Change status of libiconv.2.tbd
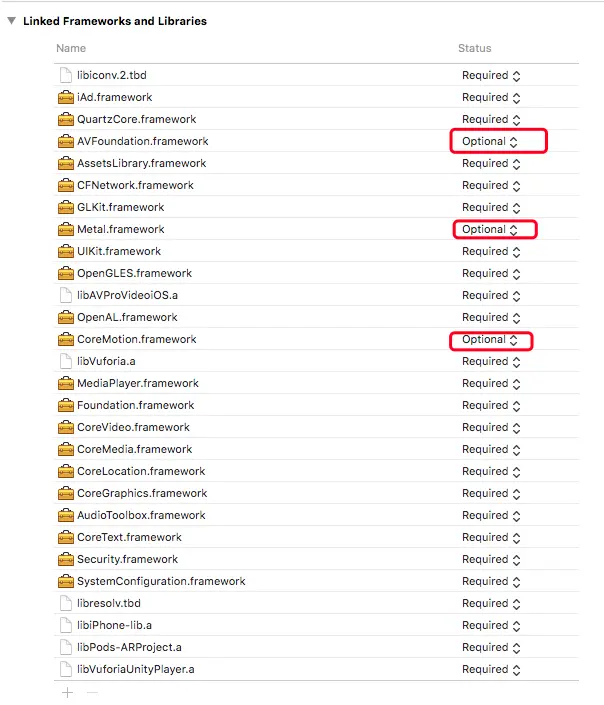The image size is (604, 705). [x=491, y=76]
